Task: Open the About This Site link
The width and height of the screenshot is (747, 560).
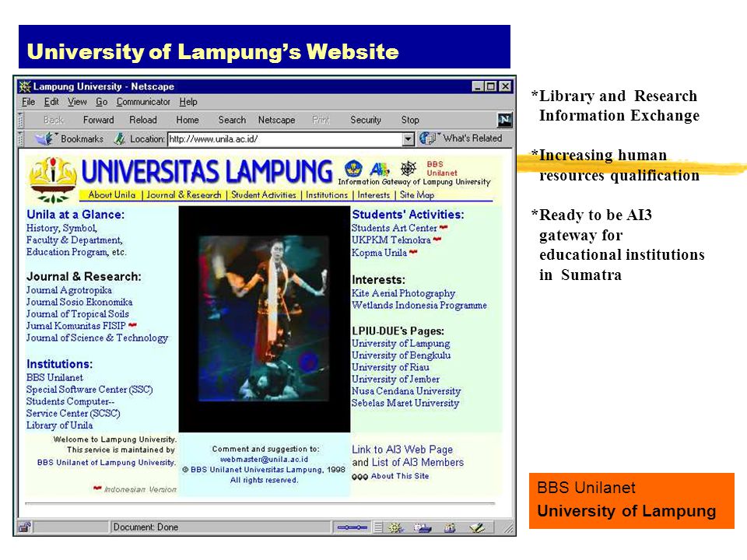Action: click(x=400, y=476)
